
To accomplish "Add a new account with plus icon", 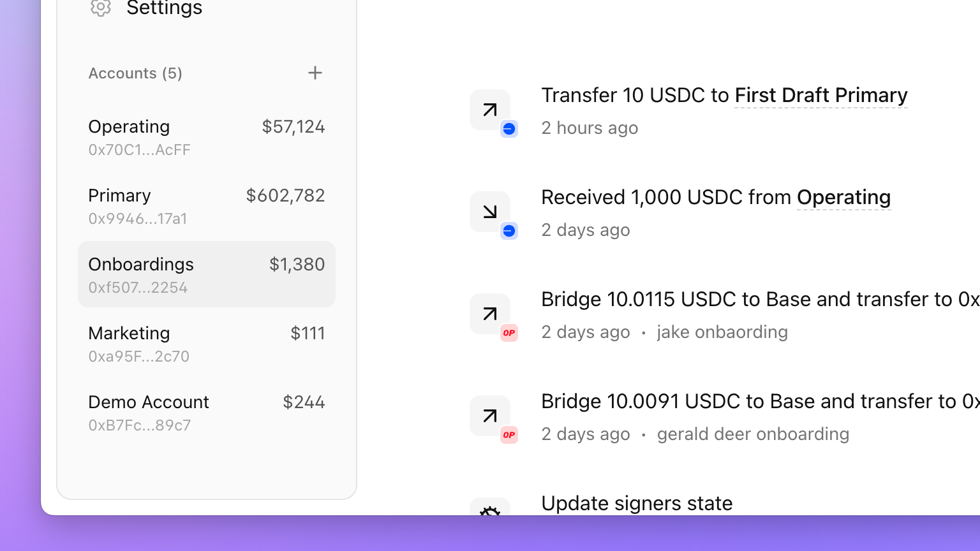I will (x=315, y=73).
